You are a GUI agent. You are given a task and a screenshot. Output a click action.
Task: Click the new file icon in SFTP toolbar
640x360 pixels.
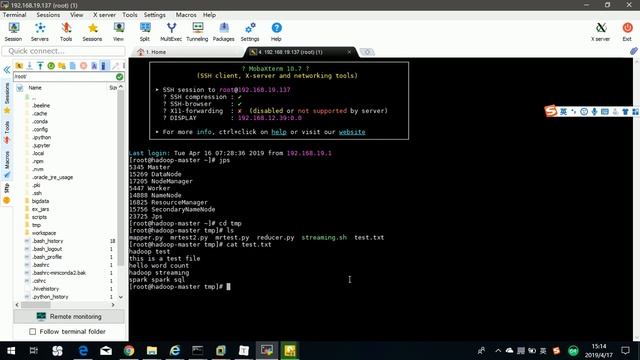coord(73,66)
